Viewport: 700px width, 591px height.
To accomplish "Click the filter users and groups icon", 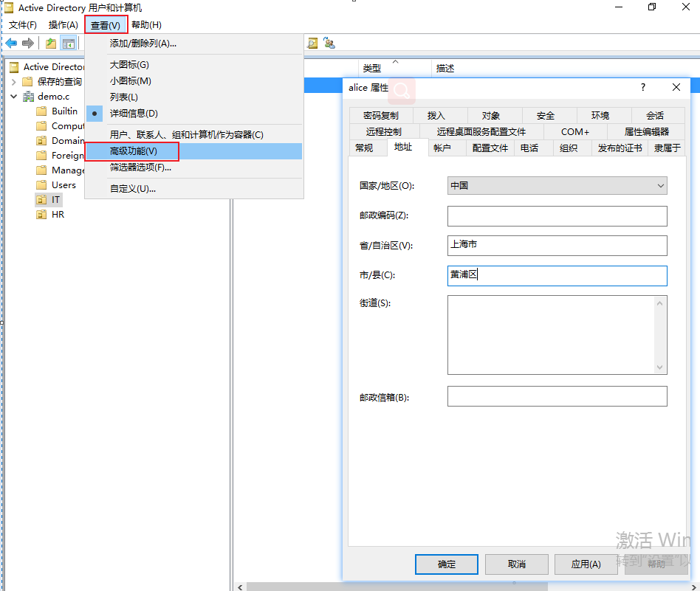I will pyautogui.click(x=329, y=43).
